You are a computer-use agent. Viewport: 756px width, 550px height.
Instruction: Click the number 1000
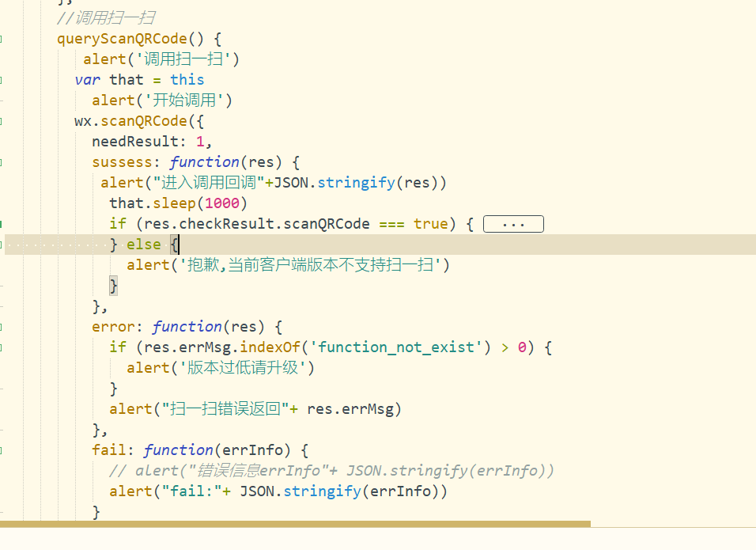coord(221,203)
